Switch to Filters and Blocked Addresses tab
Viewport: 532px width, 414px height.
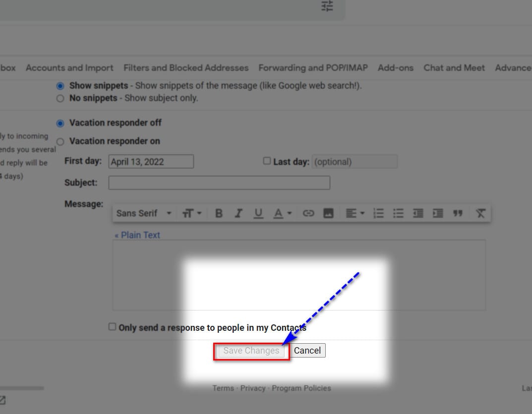tap(186, 68)
